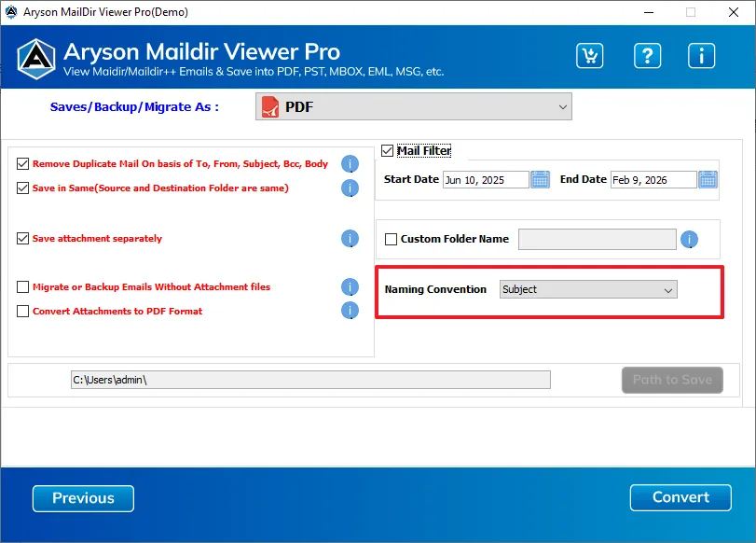Click the End Date label
This screenshot has width=756, height=543.
coord(584,179)
